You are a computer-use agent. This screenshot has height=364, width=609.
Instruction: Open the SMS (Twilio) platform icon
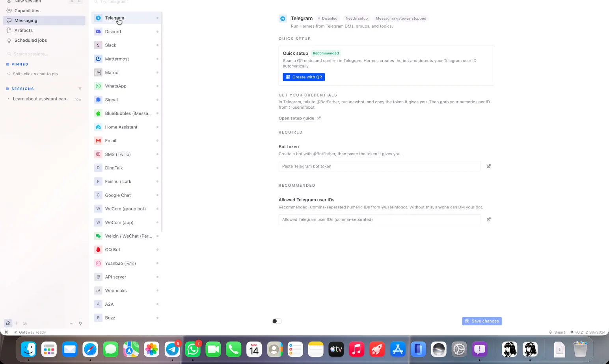98,154
